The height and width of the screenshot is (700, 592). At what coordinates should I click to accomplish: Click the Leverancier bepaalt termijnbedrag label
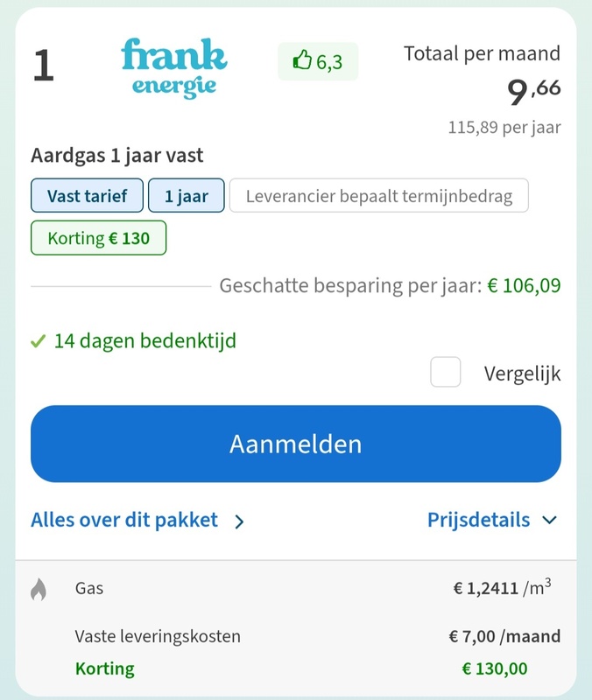pyautogui.click(x=379, y=195)
